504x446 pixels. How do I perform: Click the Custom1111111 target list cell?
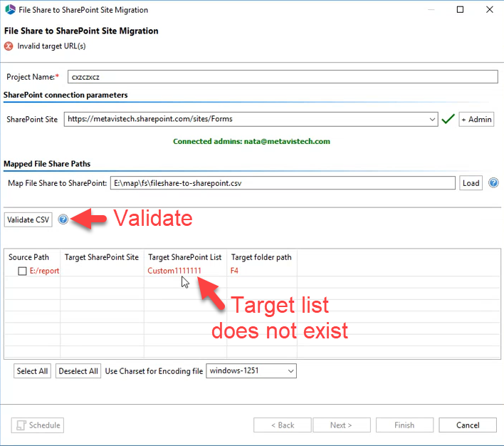pos(174,271)
